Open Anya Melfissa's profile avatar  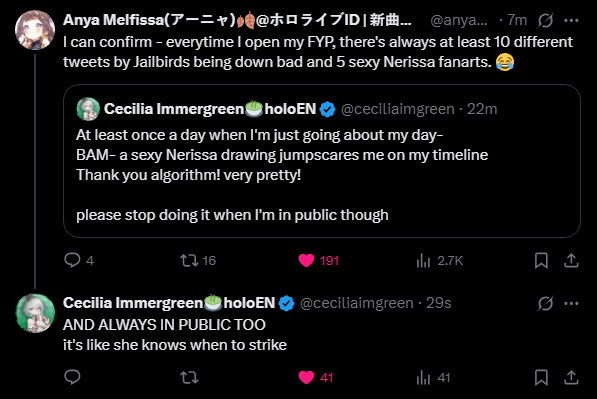pyautogui.click(x=35, y=30)
